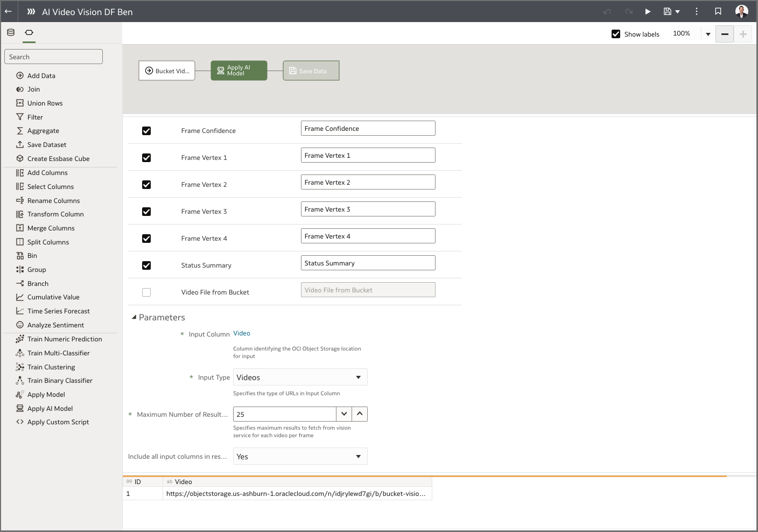The image size is (758, 532).
Task: Run the data flow with the play icon
Action: pyautogui.click(x=648, y=11)
